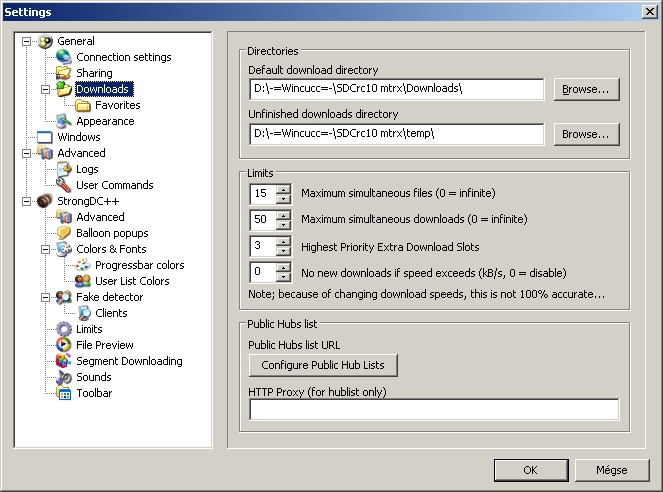Click the Logs icon in tree

[x=64, y=169]
